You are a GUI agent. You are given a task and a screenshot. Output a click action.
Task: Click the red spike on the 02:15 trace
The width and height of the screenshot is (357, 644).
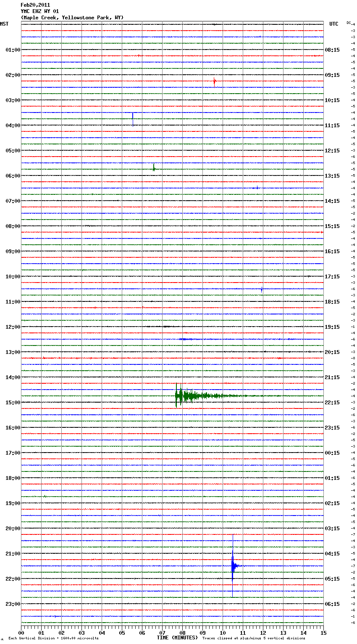click(214, 82)
